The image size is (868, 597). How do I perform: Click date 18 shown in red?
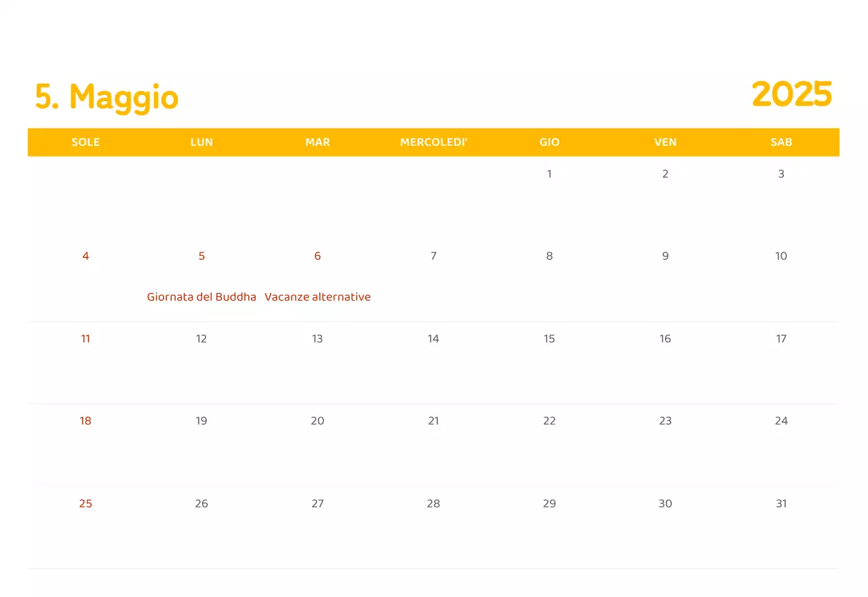(85, 421)
